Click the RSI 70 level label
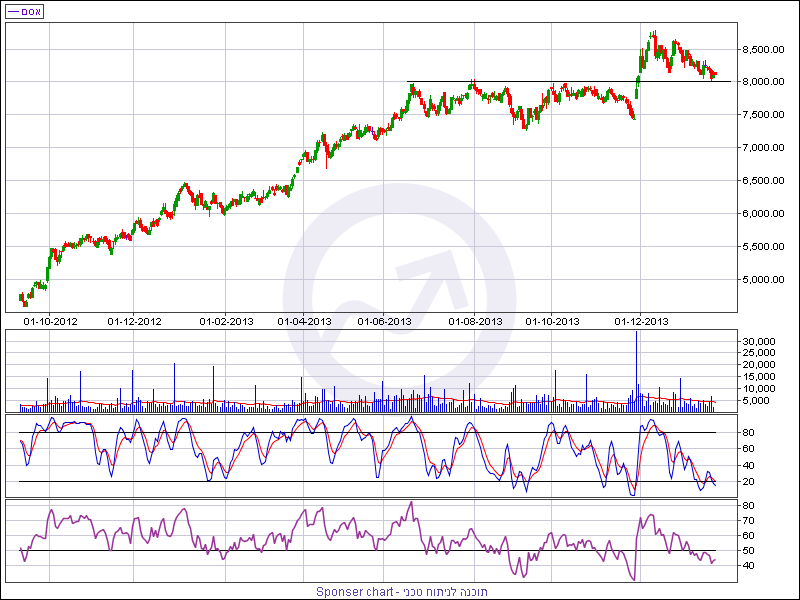Viewport: 800px width, 600px height. pos(749,520)
